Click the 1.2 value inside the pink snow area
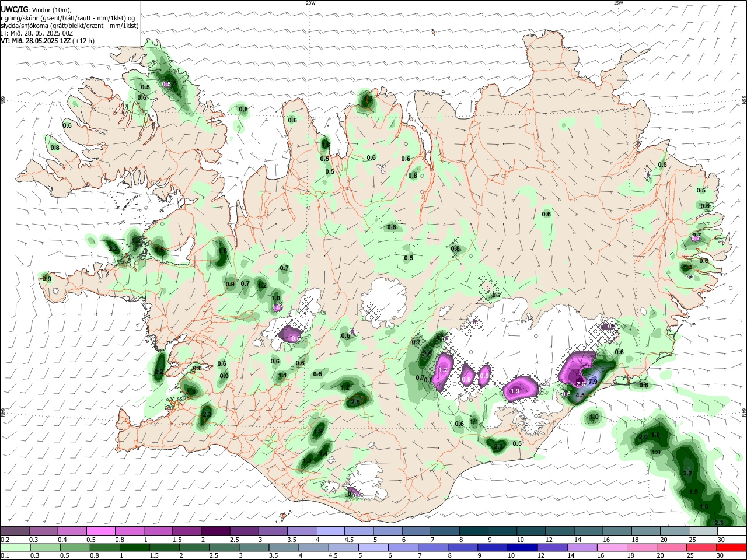The height and width of the screenshot is (560, 747). 442,370
